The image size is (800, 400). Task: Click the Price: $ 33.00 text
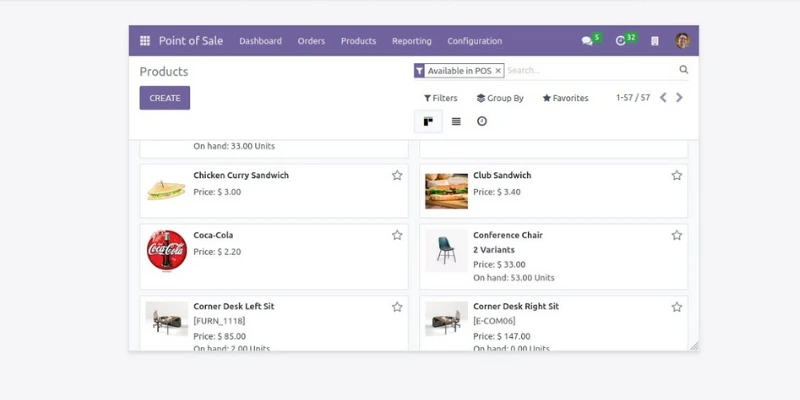[x=499, y=264]
